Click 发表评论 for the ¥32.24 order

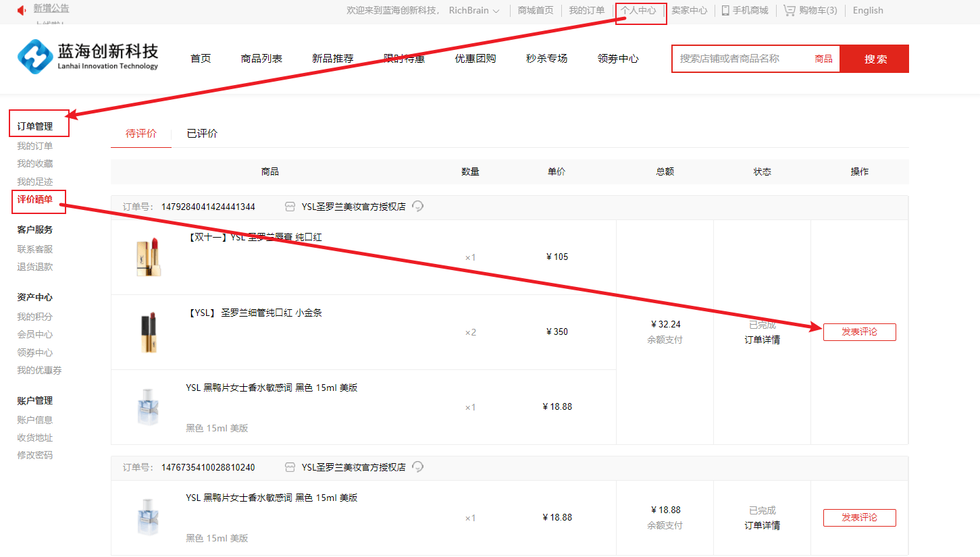tap(859, 331)
